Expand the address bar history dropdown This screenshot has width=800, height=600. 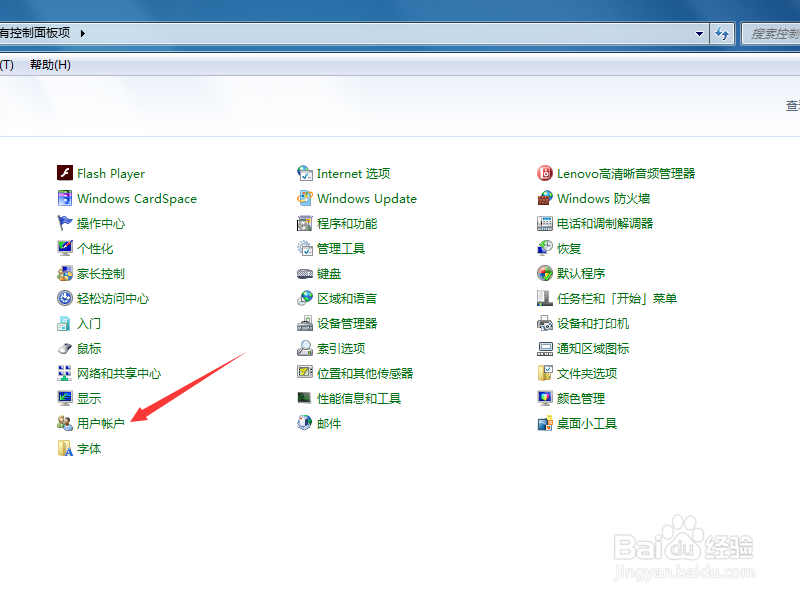tap(700, 32)
